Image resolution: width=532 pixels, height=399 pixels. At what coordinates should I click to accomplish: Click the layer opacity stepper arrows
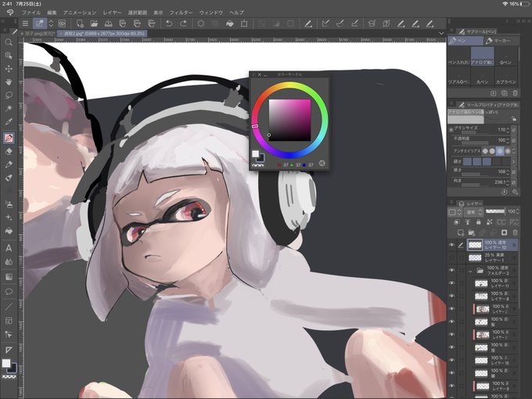pos(517,211)
